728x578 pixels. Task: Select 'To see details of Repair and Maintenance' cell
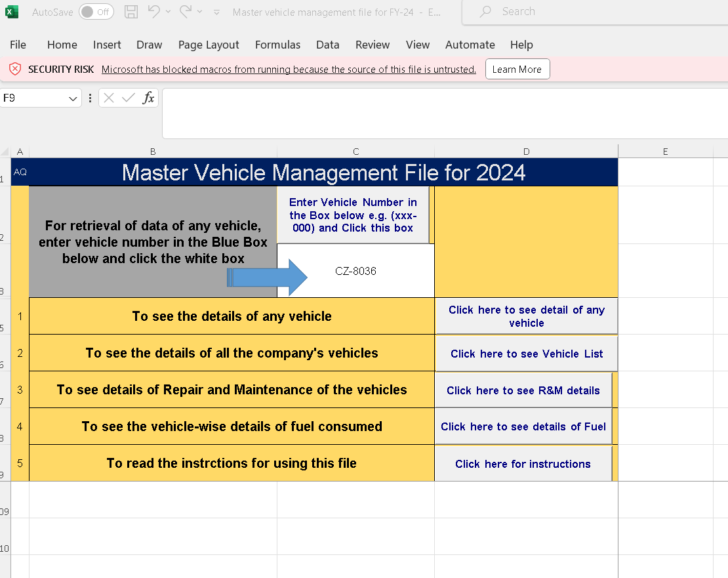[232, 390]
